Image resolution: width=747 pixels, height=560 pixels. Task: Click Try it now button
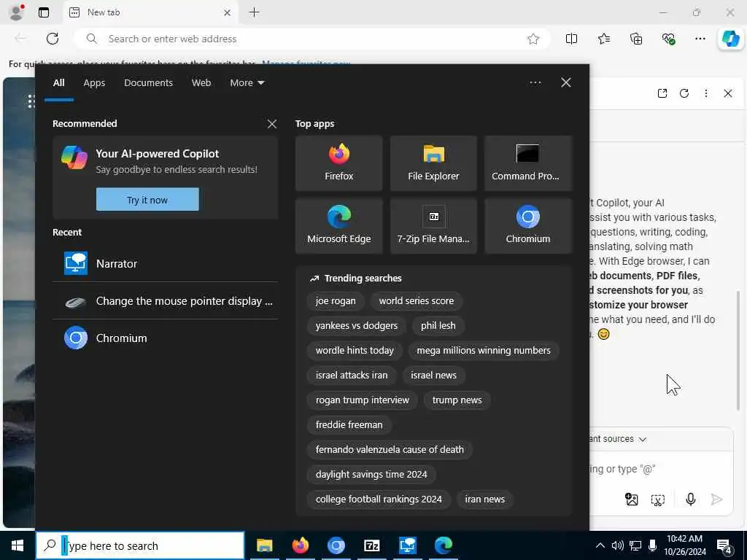coord(147,200)
